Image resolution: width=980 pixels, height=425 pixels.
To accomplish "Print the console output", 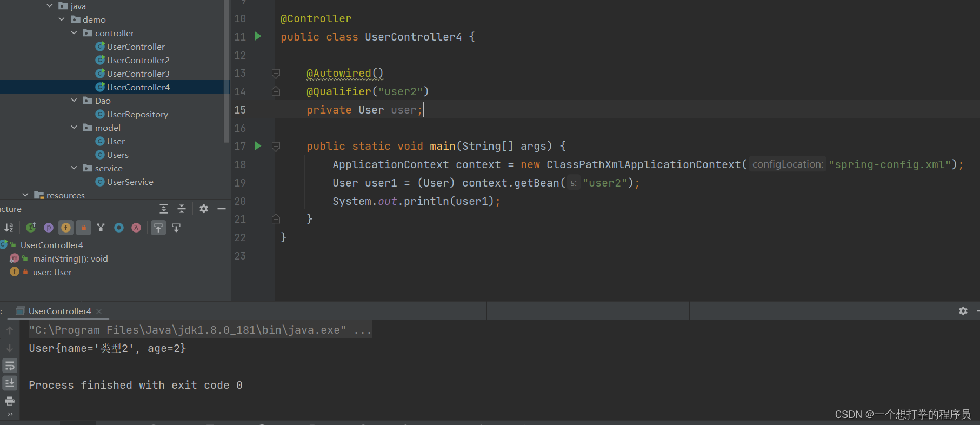I will tap(10, 401).
